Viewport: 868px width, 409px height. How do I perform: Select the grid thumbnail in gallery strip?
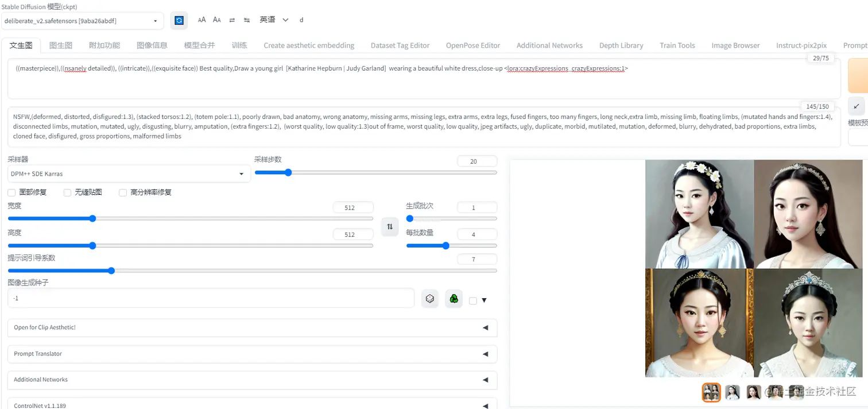point(711,392)
